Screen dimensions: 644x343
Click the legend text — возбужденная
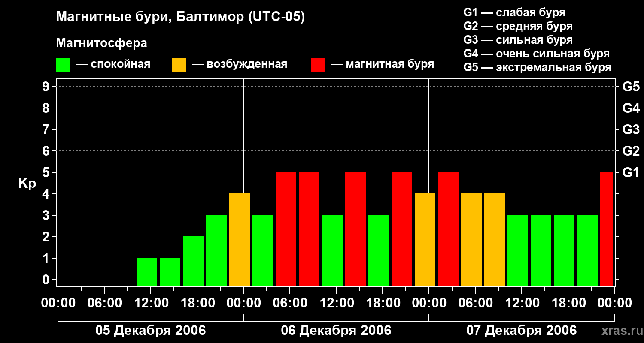(240, 64)
